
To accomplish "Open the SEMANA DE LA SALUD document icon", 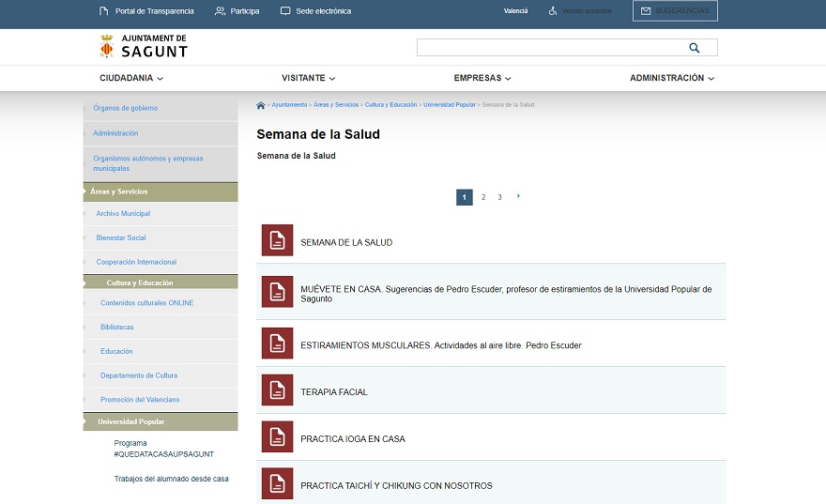I will point(277,240).
